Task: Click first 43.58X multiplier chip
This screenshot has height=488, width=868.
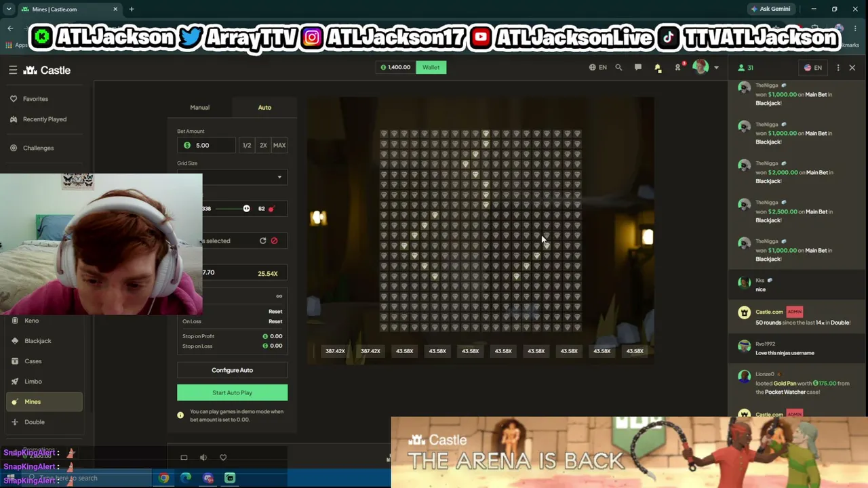Action: pos(405,351)
